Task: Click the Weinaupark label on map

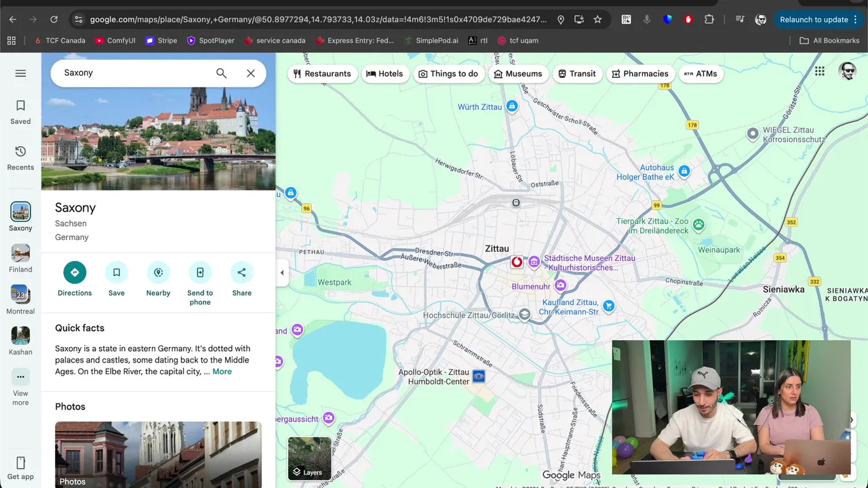Action: pyautogui.click(x=719, y=250)
